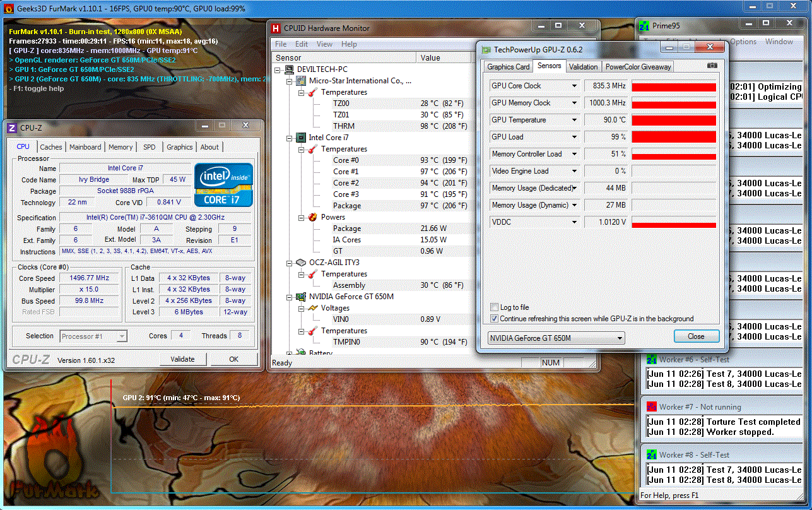Screen dimensions: 812x510
Task: Click the GPU-Z screenshot camera icon
Action: pyautogui.click(x=712, y=66)
